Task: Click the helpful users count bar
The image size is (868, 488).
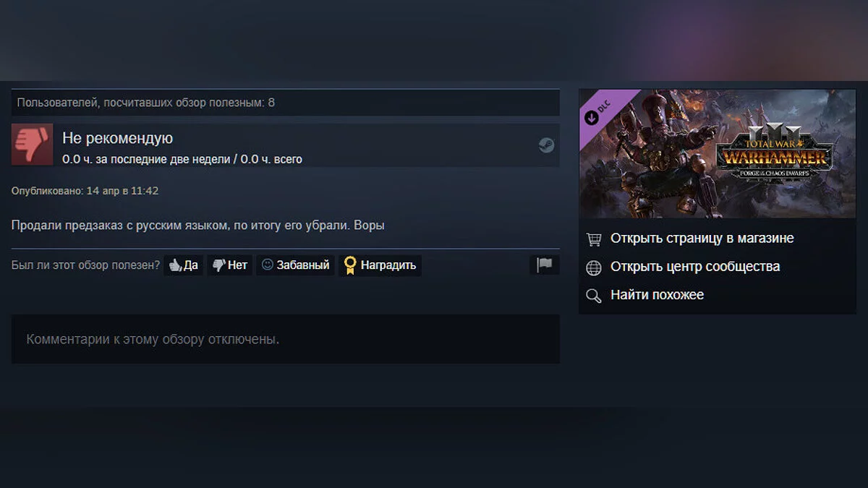Action: tap(286, 103)
